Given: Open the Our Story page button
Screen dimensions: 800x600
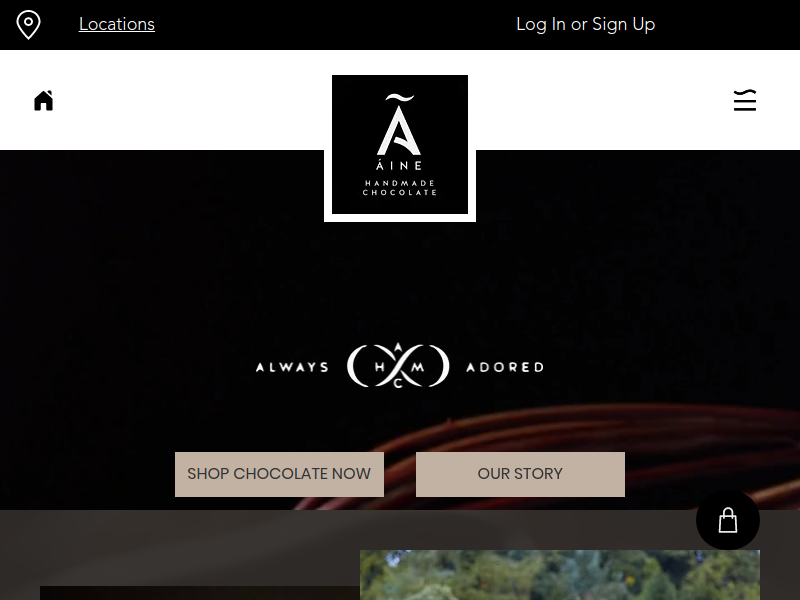Looking at the screenshot, I should 520,474.
